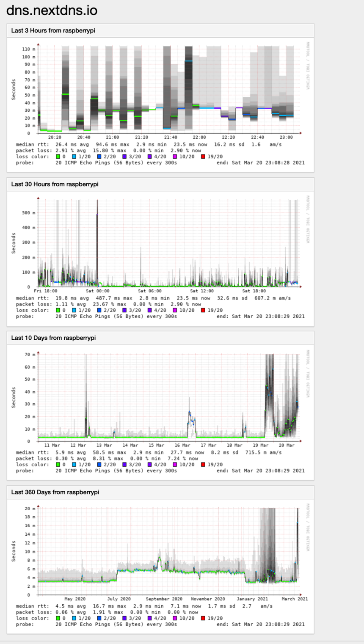Click the 3/20 purple swatch in 360 Days legend
This screenshot has width=364, height=644.
[124, 618]
